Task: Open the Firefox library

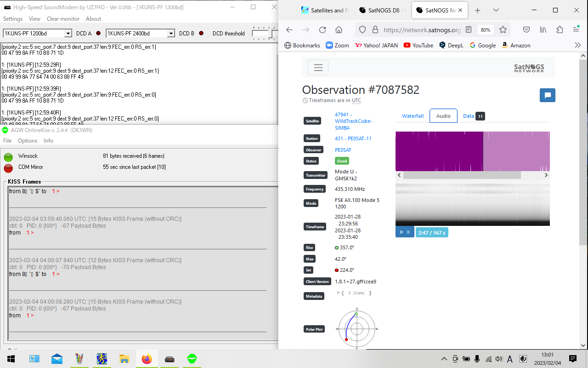Action: click(x=543, y=29)
